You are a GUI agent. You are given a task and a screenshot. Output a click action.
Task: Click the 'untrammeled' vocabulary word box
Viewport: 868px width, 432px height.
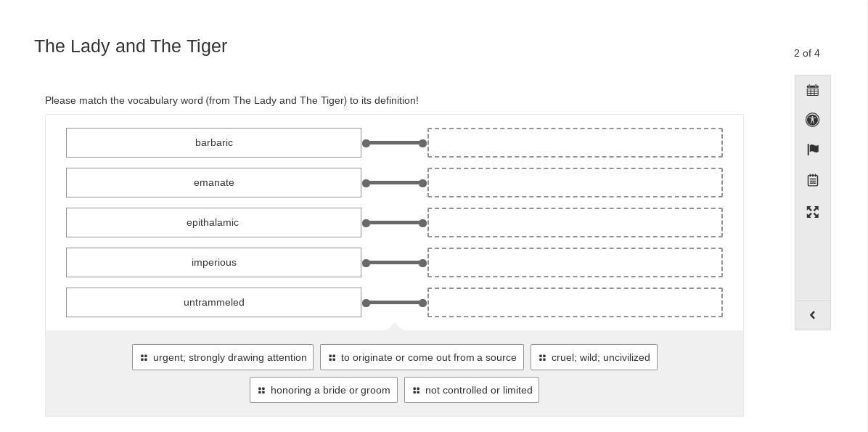tap(213, 303)
